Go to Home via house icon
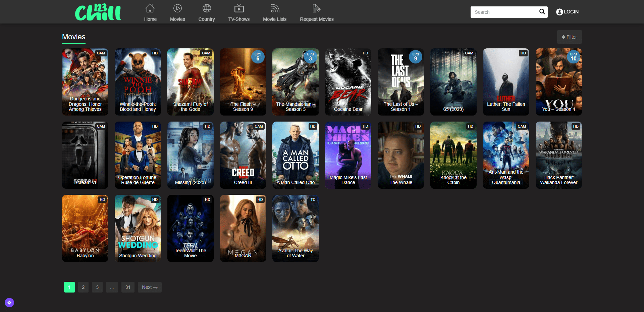The image size is (644, 312). [150, 8]
